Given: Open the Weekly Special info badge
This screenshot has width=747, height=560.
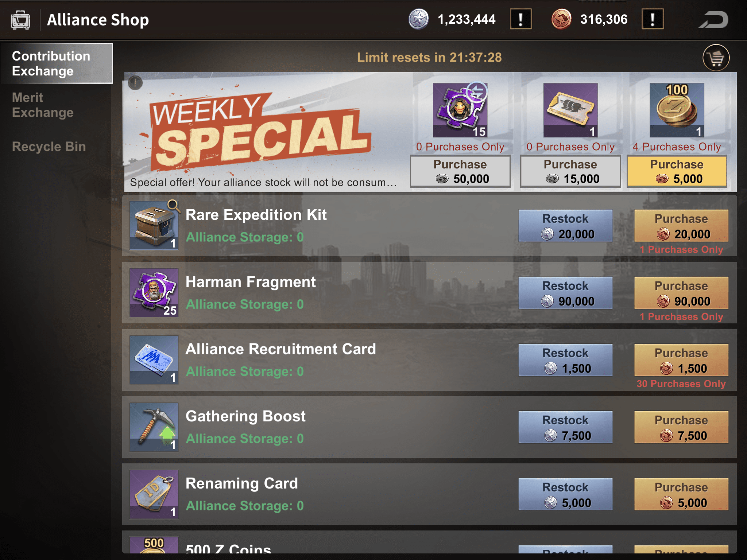Looking at the screenshot, I should coord(135,83).
